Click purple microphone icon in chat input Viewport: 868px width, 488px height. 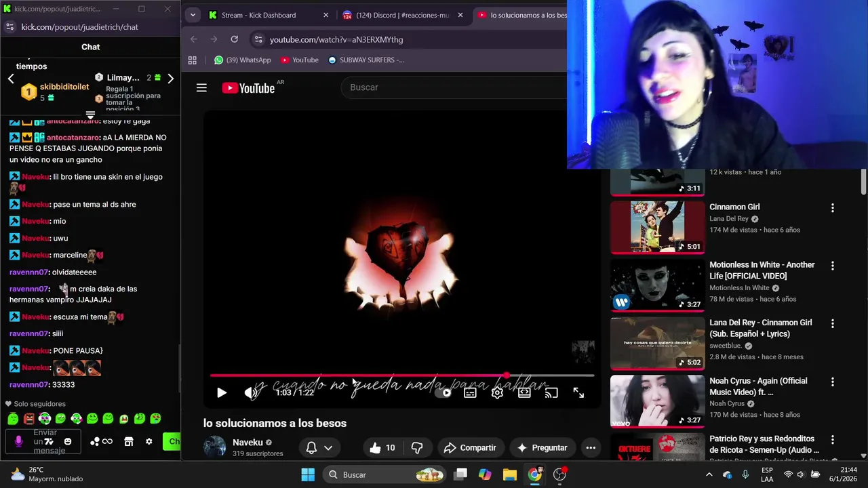[x=18, y=441]
